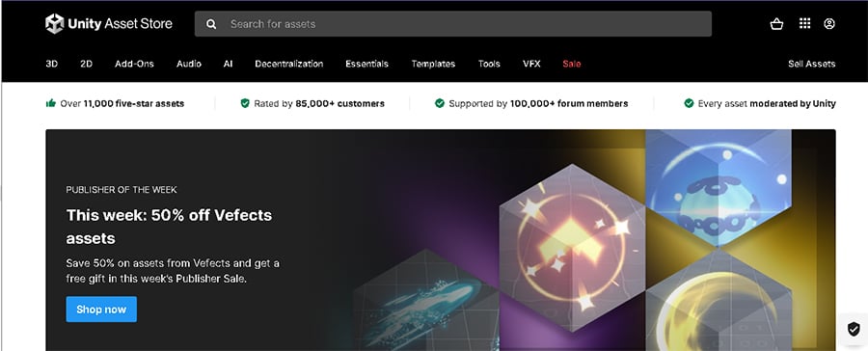Click the shield check icon beside Rated by
Viewport: 868px width, 351px height.
pos(245,103)
